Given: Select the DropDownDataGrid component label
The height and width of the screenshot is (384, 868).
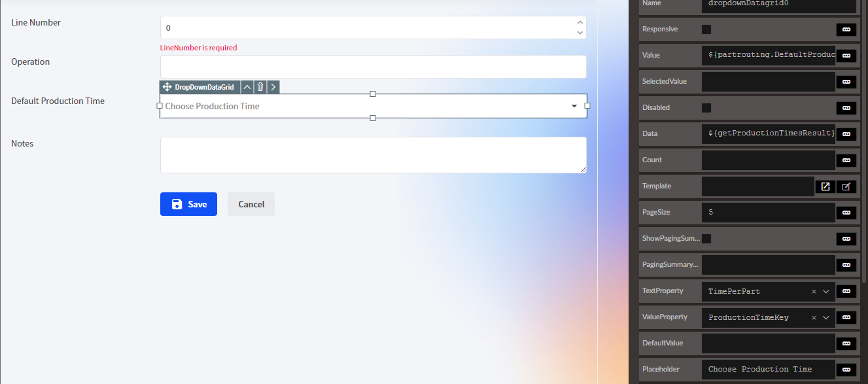Looking at the screenshot, I should point(204,87).
